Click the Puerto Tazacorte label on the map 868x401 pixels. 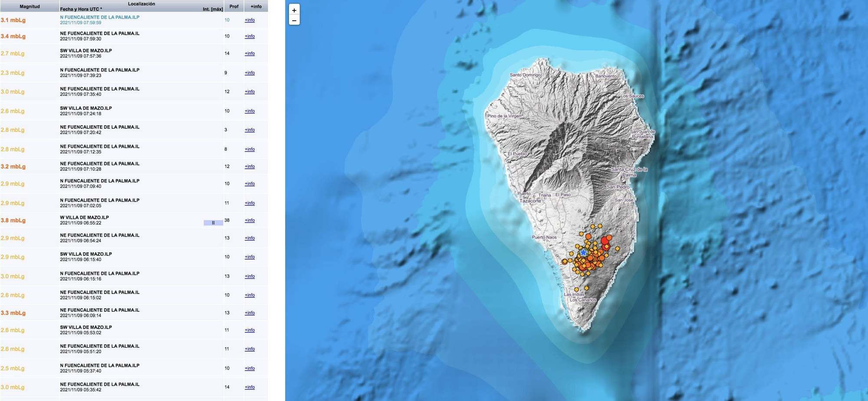[530, 198]
